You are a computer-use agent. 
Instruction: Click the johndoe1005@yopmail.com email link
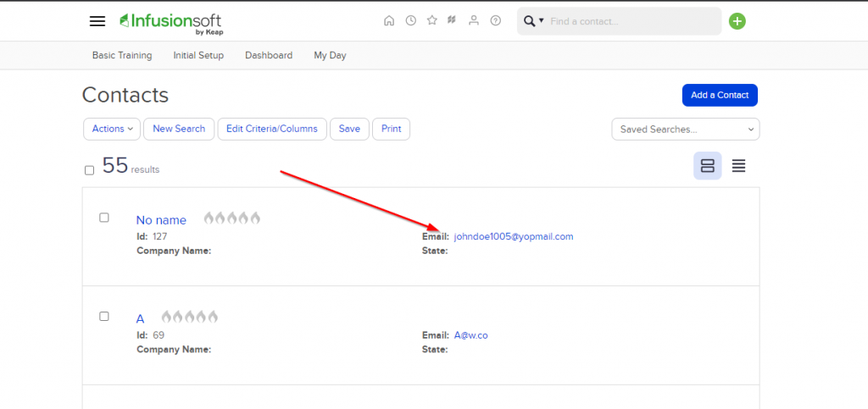(x=514, y=236)
